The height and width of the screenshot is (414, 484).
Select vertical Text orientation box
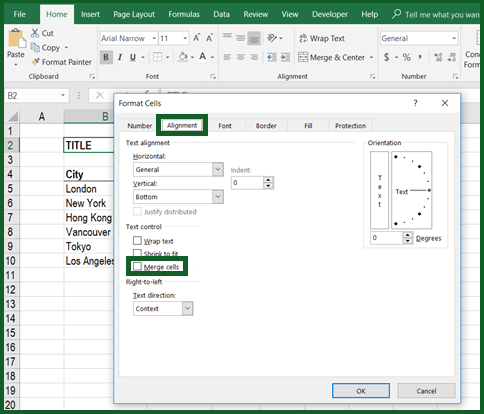pos(379,190)
